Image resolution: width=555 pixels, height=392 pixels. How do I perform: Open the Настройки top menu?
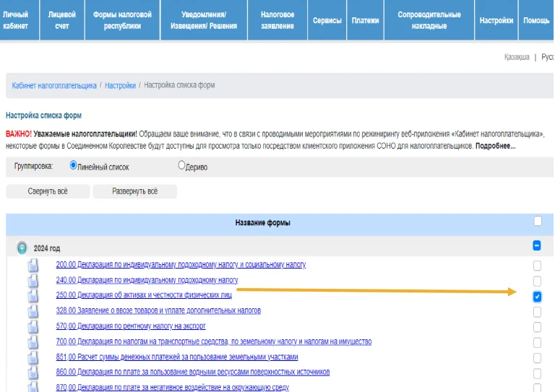click(496, 20)
